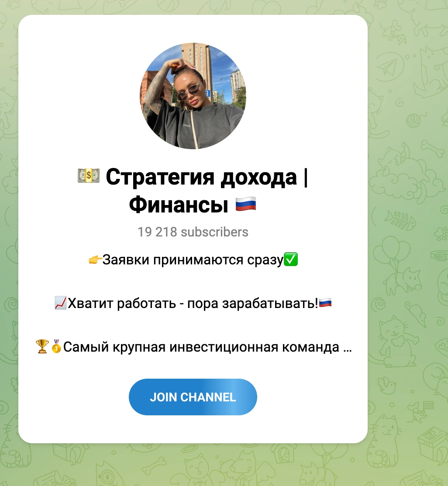Viewport: 448px width, 486px height.
Task: Click the Заявки принимаются сразу line
Action: pyautogui.click(x=193, y=260)
